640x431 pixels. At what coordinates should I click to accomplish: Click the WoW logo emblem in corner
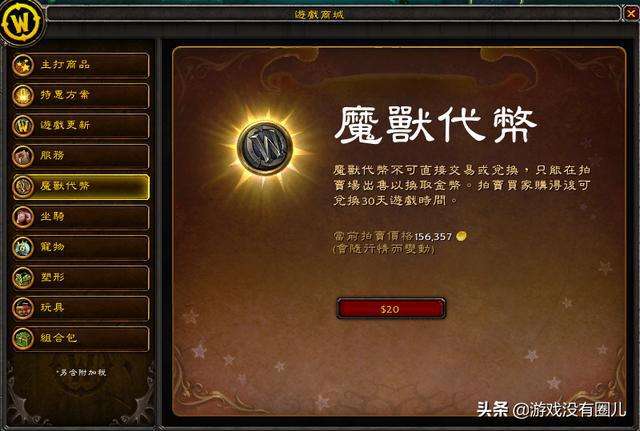click(21, 22)
